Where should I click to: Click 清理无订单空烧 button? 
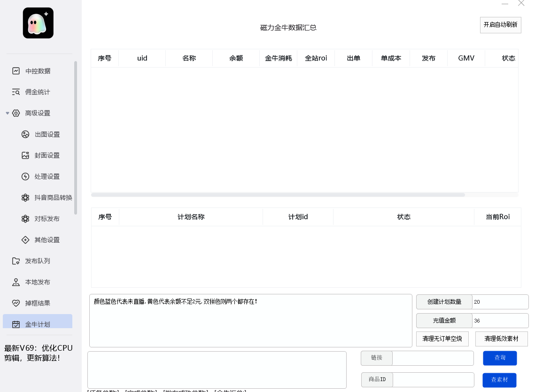[x=442, y=339]
